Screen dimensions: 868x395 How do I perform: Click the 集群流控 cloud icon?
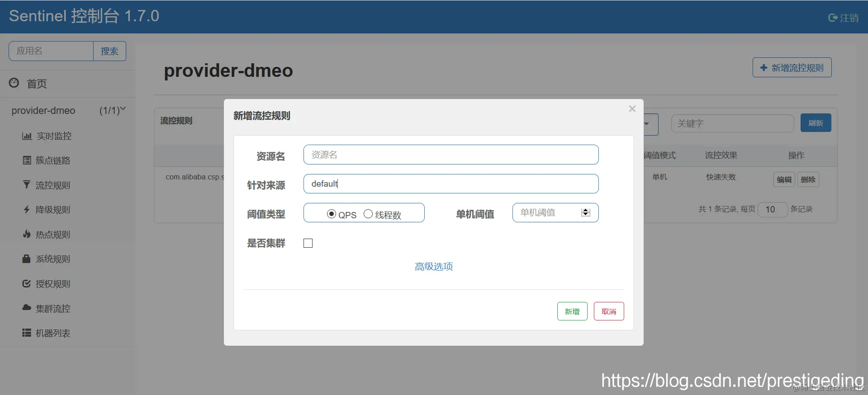click(x=27, y=308)
